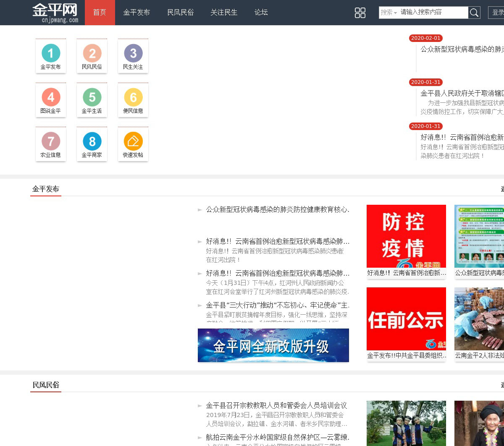Open the 金平商家 number 8 icon

click(x=92, y=142)
